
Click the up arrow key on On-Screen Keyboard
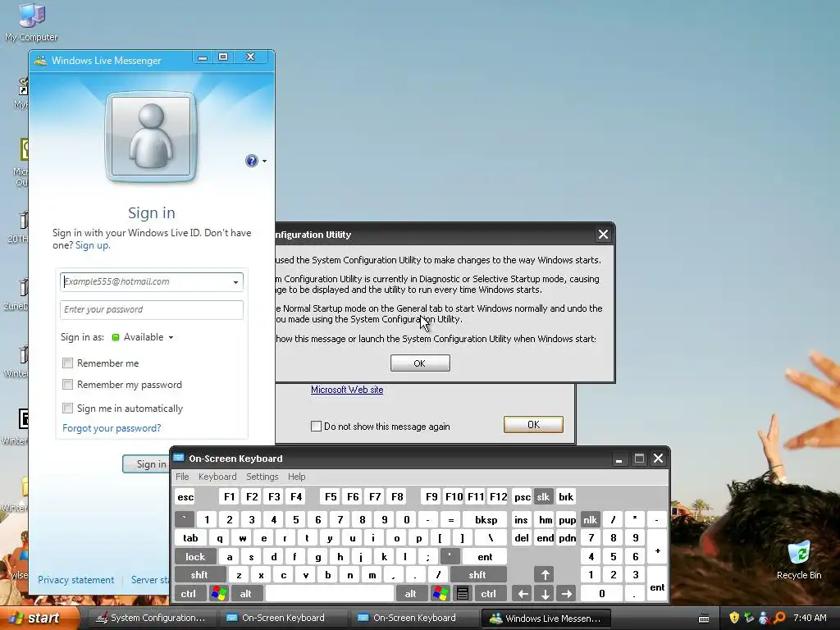point(545,575)
